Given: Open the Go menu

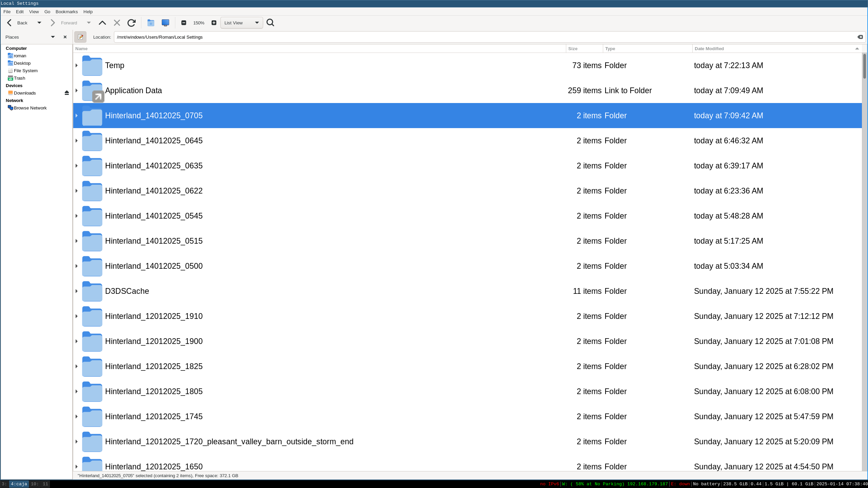Looking at the screenshot, I should [47, 12].
